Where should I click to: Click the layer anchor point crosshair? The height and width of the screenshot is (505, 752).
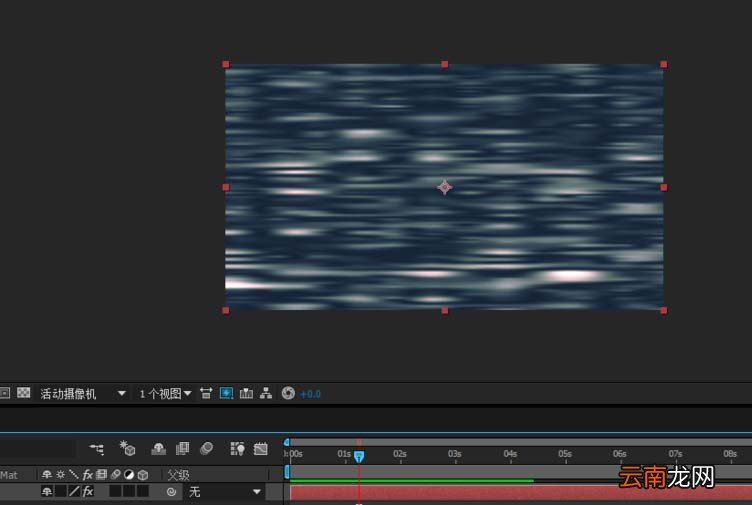click(x=445, y=187)
